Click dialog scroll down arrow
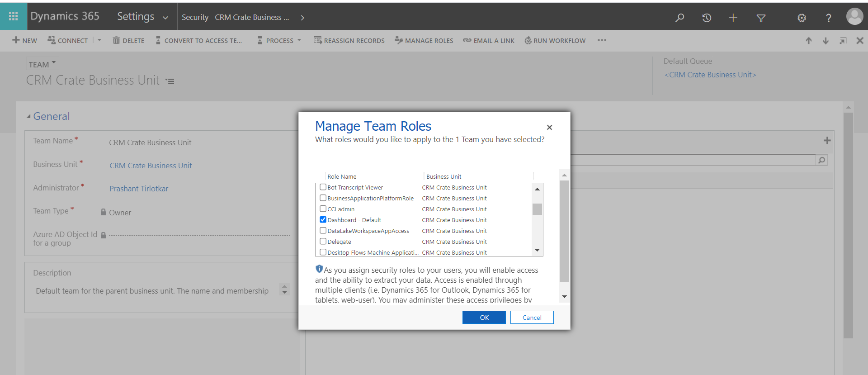Screen dimensions: 868x375 [x=564, y=297]
